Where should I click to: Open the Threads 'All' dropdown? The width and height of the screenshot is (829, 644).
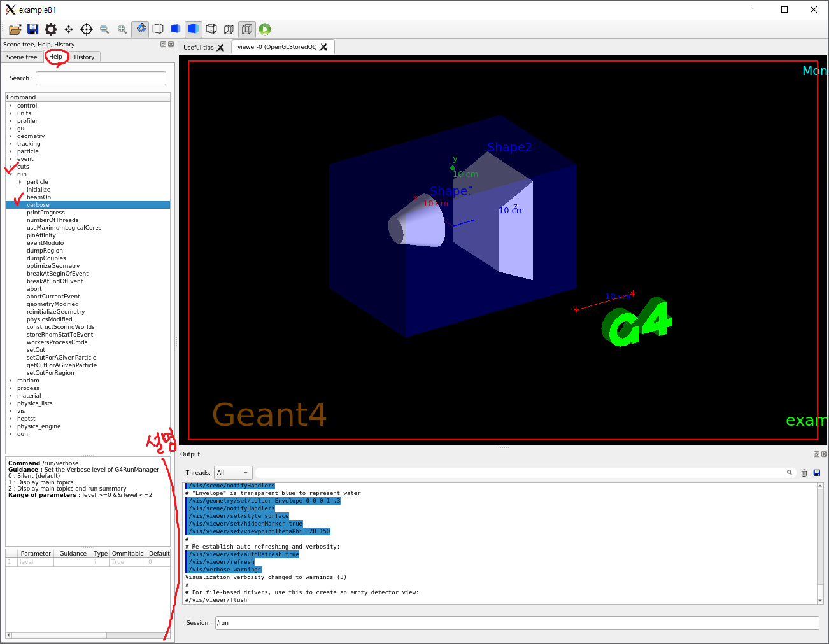coord(233,473)
